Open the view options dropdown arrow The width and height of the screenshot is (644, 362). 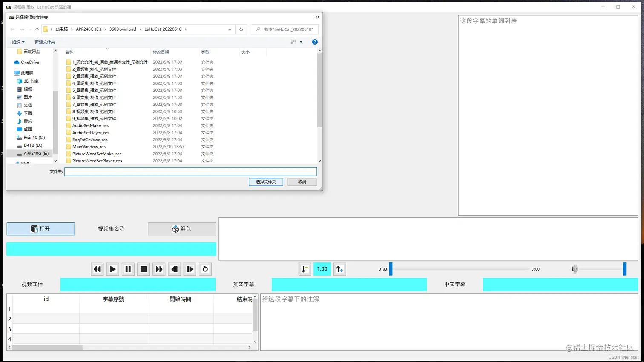click(301, 42)
